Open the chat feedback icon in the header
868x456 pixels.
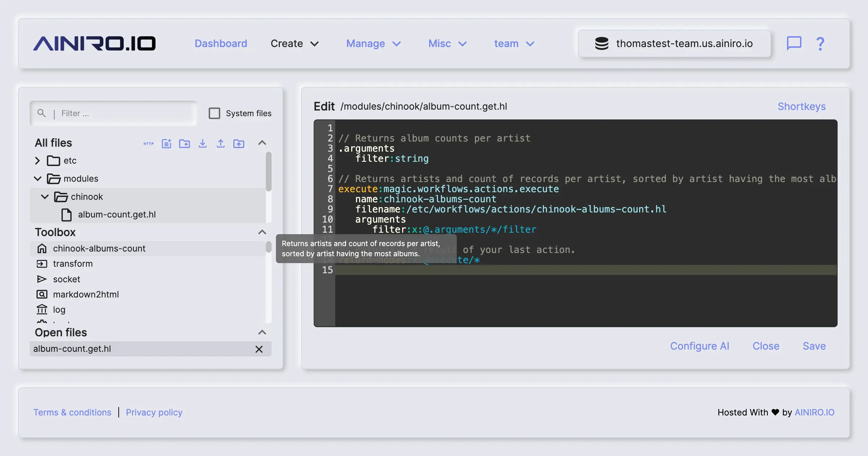click(x=793, y=43)
